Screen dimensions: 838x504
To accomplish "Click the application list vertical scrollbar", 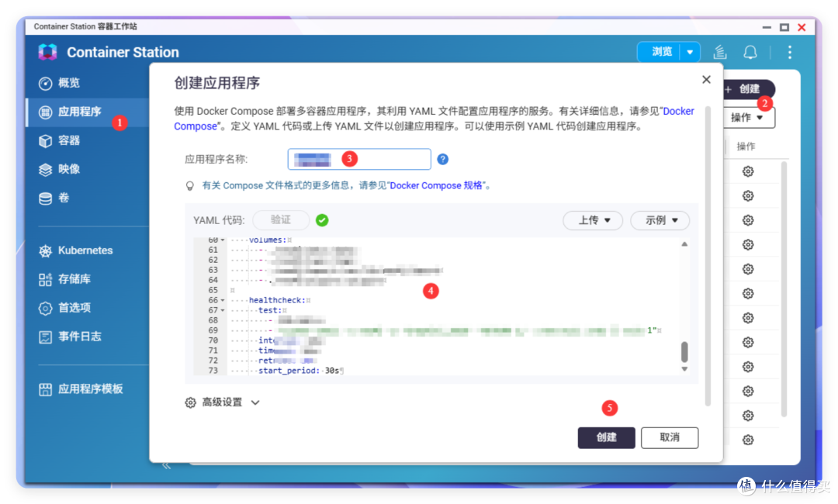I will (x=784, y=288).
